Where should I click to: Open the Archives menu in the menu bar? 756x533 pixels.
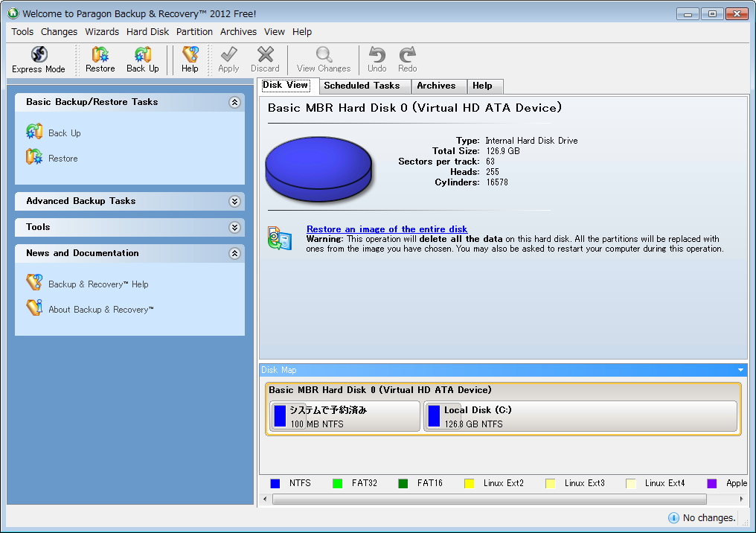coord(238,32)
